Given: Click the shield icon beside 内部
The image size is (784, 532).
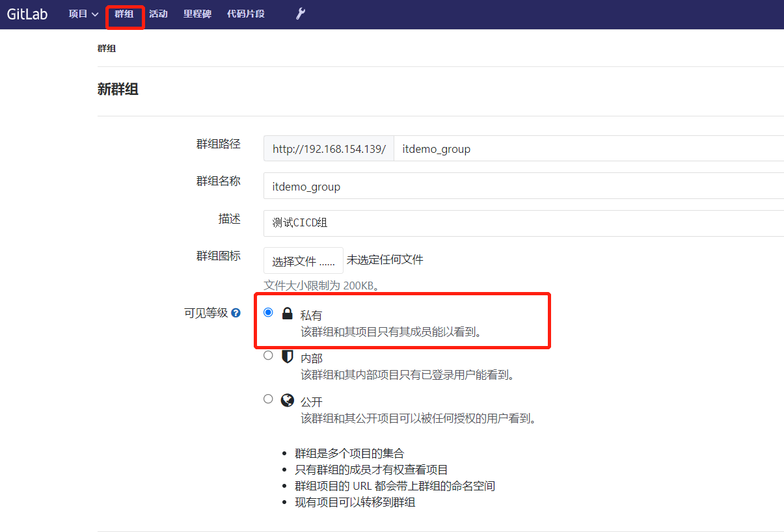Looking at the screenshot, I should coord(287,356).
